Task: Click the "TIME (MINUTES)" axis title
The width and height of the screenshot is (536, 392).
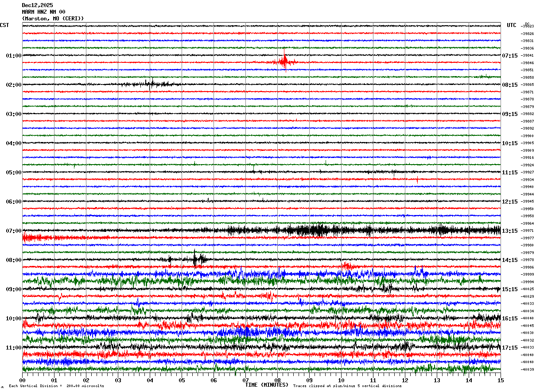Action: point(267,385)
